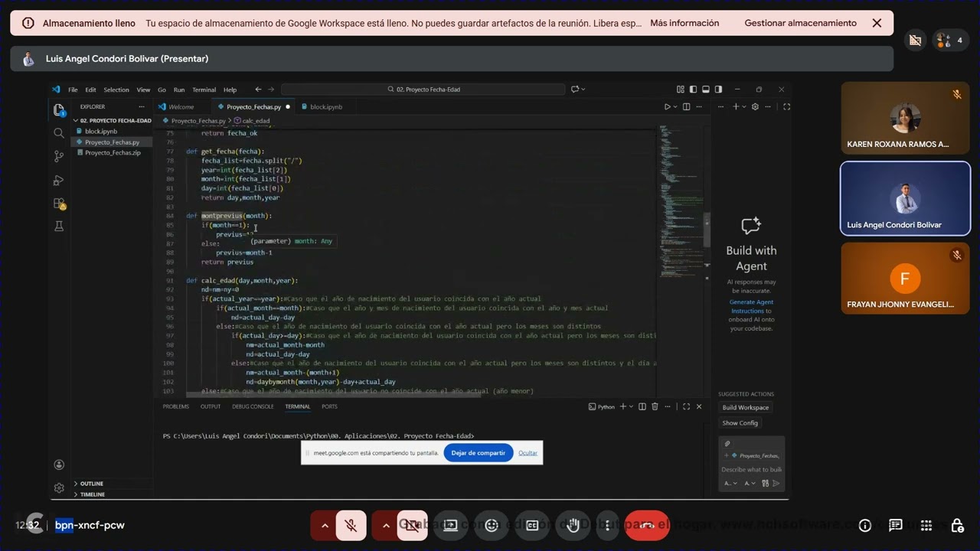Click the Run Python File play icon
Image resolution: width=980 pixels, height=551 pixels.
tap(668, 106)
